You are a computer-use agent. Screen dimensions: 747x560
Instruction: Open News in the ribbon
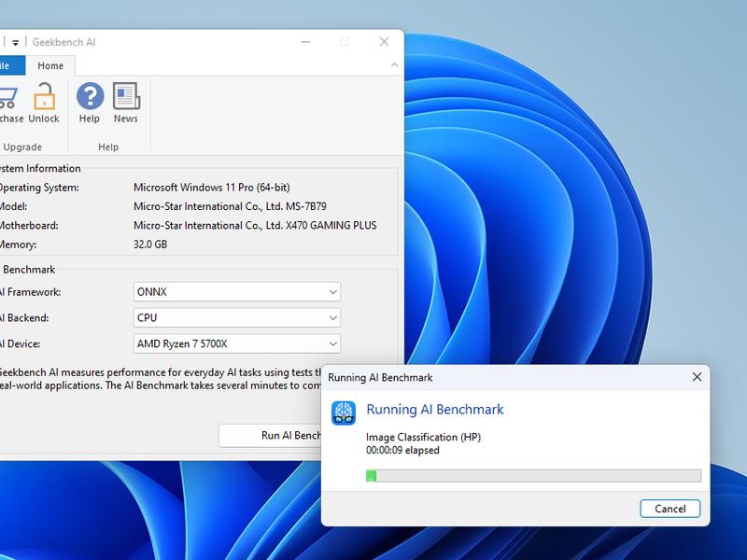(x=126, y=103)
